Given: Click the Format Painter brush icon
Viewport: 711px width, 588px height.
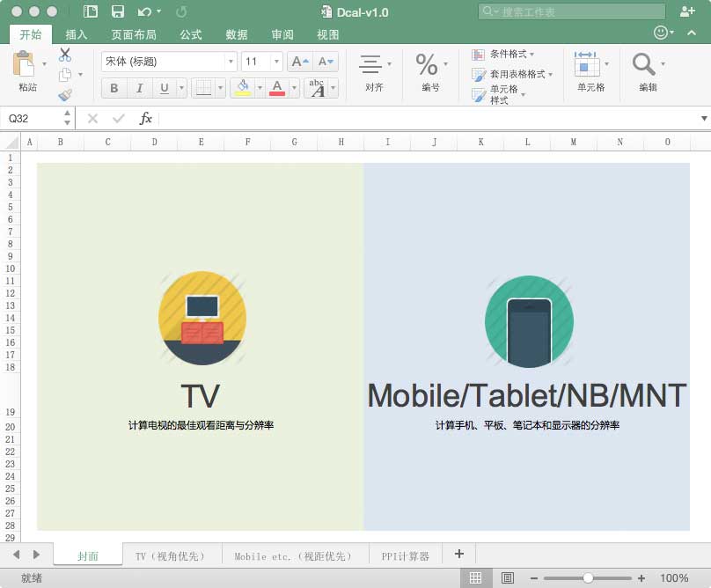Looking at the screenshot, I should point(65,95).
